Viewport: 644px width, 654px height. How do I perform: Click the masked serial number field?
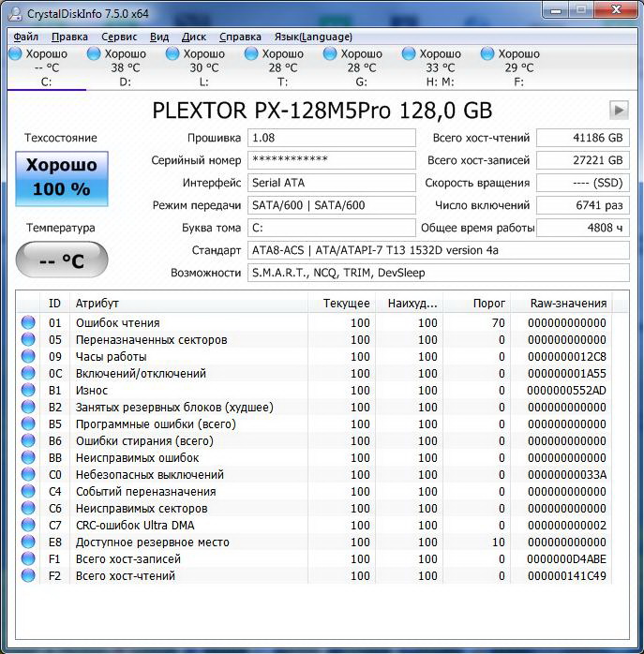332,160
